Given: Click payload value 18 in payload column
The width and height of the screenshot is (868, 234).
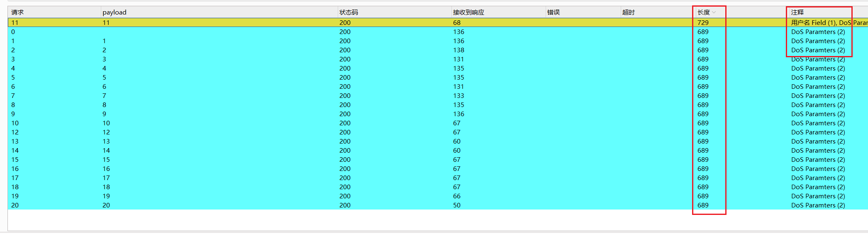Looking at the screenshot, I should tap(106, 187).
